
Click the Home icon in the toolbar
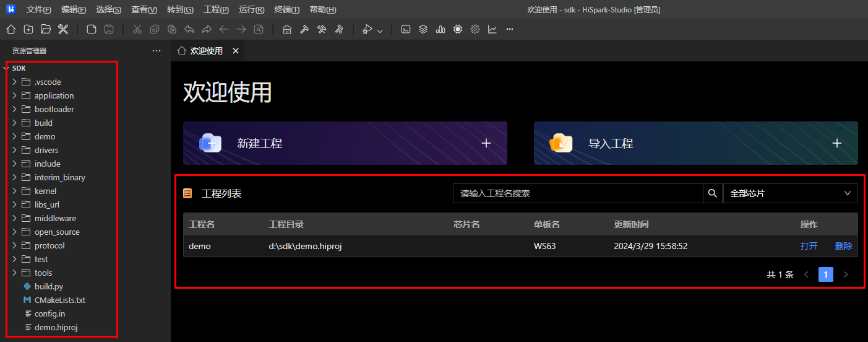click(x=11, y=29)
